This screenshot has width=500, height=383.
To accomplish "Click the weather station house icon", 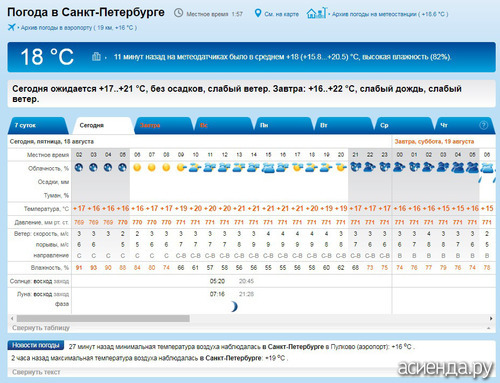I will click(317, 13).
